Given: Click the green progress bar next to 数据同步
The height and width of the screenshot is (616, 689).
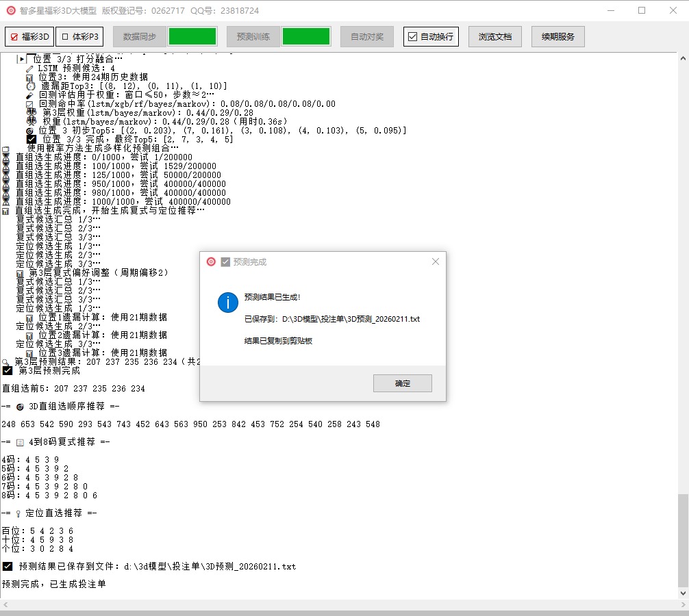Looking at the screenshot, I should 192,37.
